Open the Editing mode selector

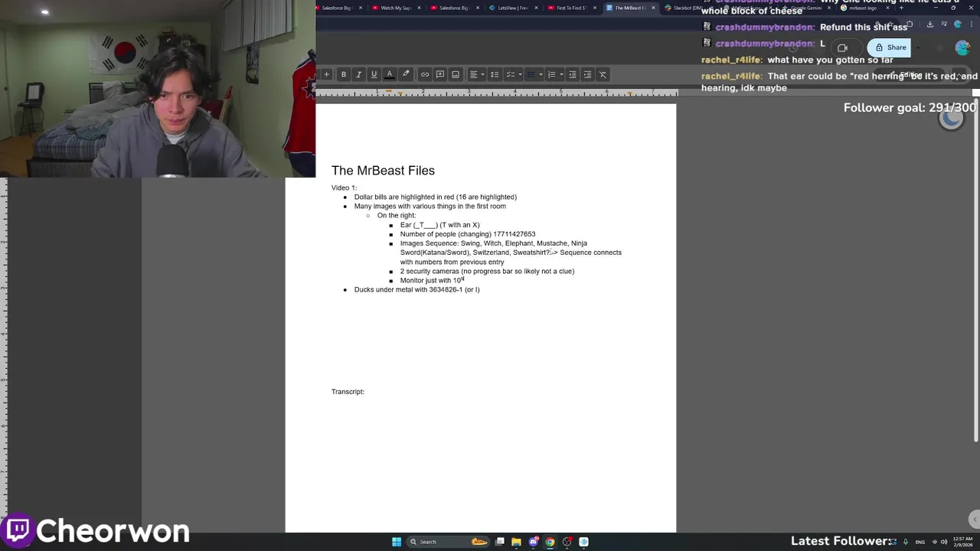(910, 75)
